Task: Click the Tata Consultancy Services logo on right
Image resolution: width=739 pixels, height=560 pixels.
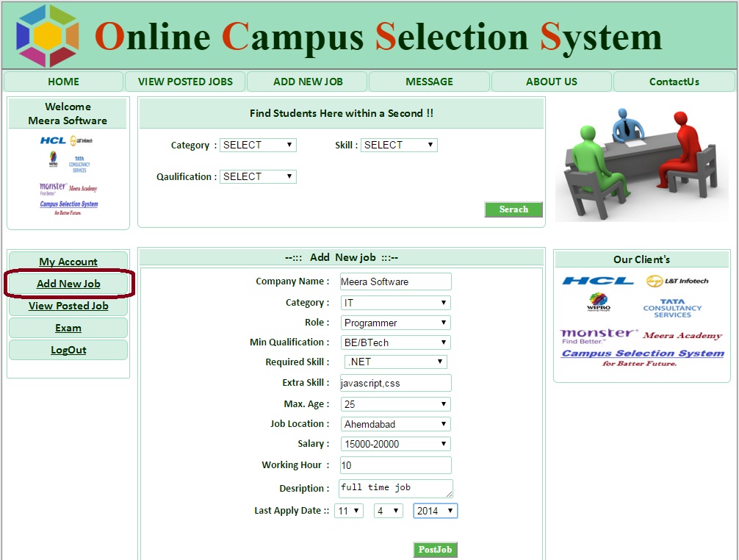Action: [672, 308]
